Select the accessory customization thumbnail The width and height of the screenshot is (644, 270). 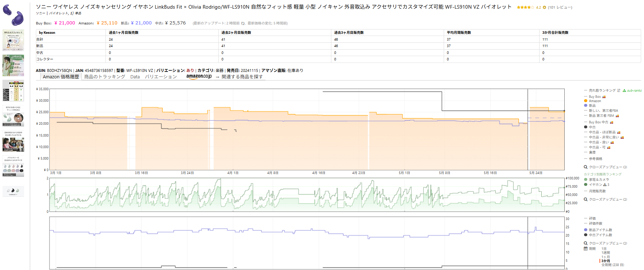(13, 166)
